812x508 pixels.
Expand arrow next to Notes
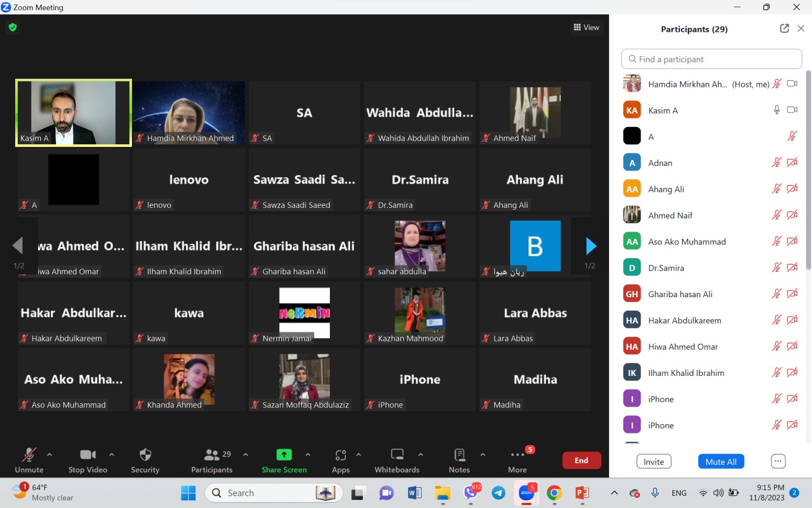click(483, 455)
